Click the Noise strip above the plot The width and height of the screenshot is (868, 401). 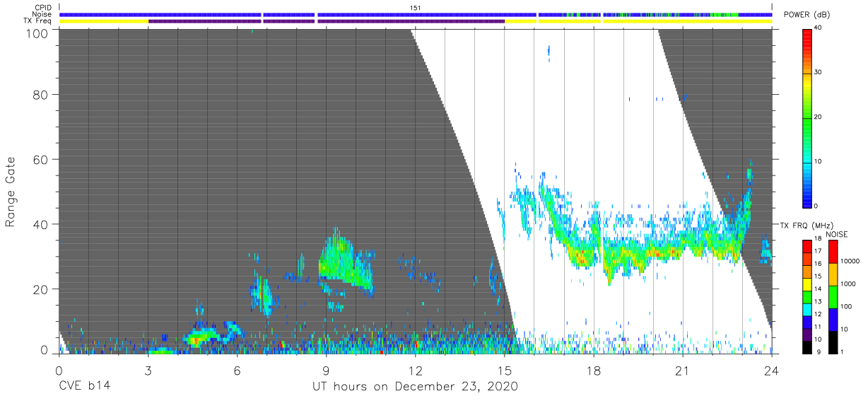416,14
